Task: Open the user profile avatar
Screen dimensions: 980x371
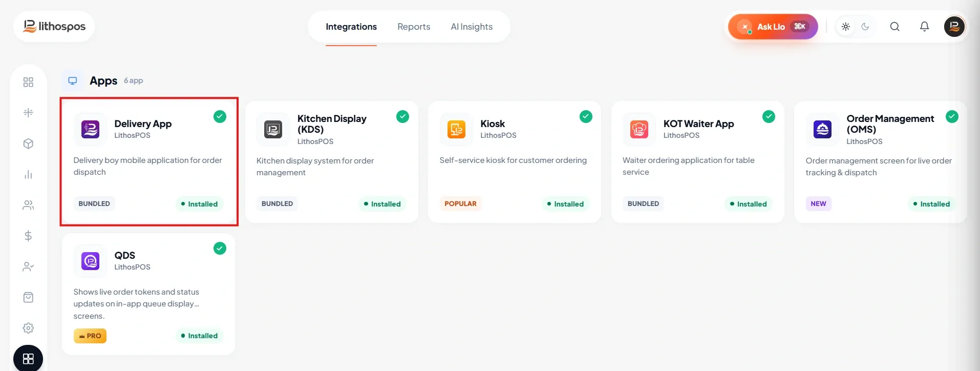Action: (x=954, y=27)
